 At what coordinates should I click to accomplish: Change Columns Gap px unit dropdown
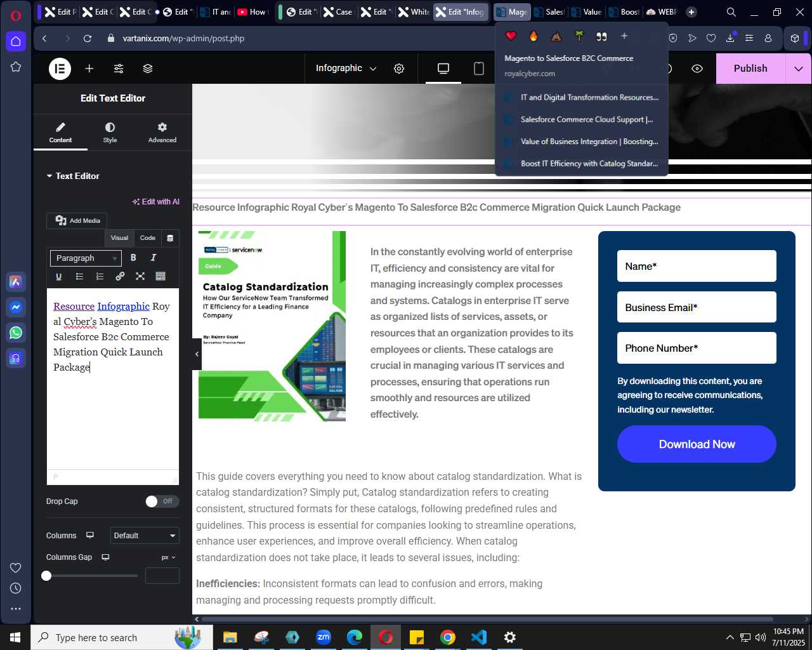pos(169,557)
